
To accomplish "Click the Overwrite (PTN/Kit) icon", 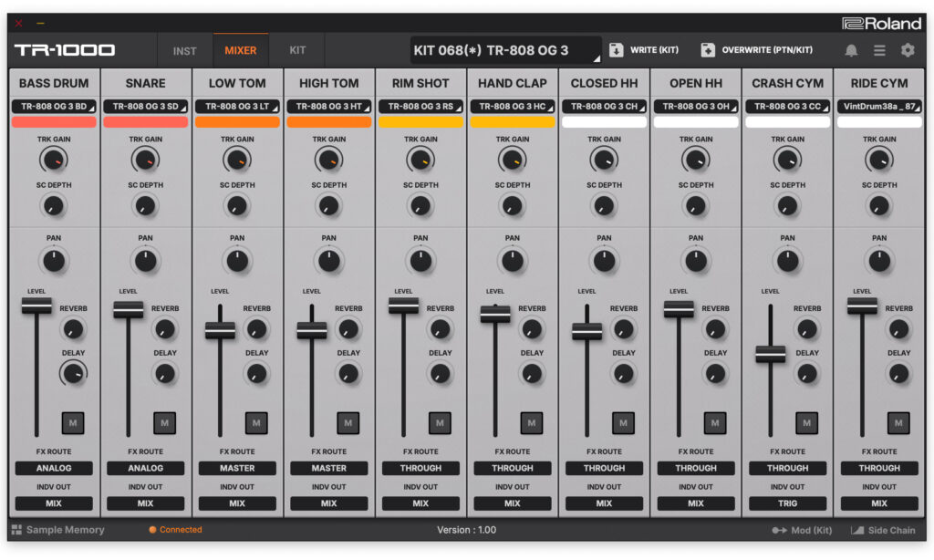I will click(708, 50).
